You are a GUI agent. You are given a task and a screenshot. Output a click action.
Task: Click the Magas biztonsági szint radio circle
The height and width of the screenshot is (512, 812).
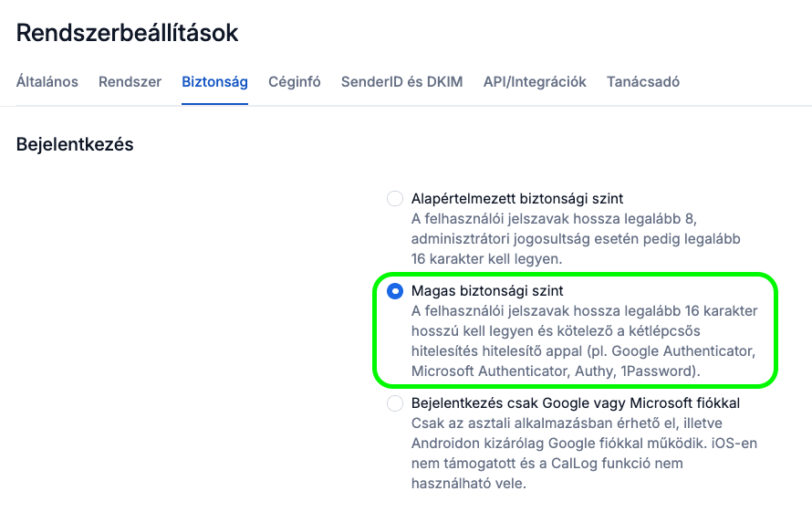pyautogui.click(x=395, y=291)
